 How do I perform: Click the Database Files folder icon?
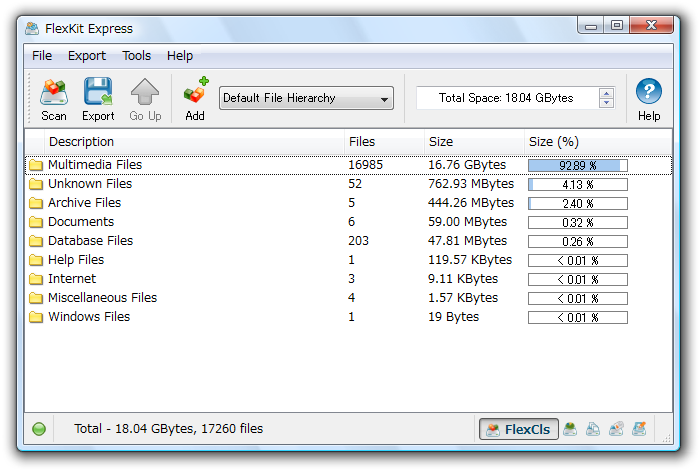[x=36, y=241]
